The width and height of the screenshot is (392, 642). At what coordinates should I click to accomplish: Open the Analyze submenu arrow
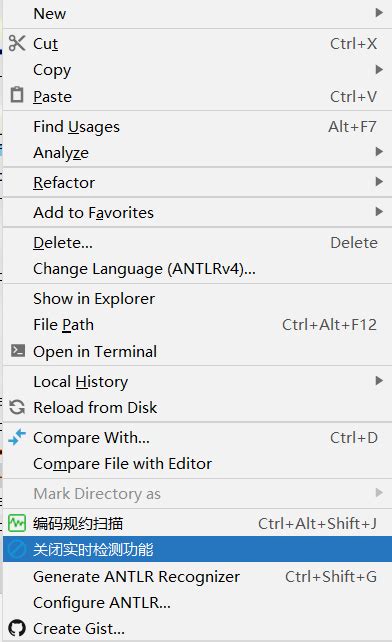click(379, 152)
